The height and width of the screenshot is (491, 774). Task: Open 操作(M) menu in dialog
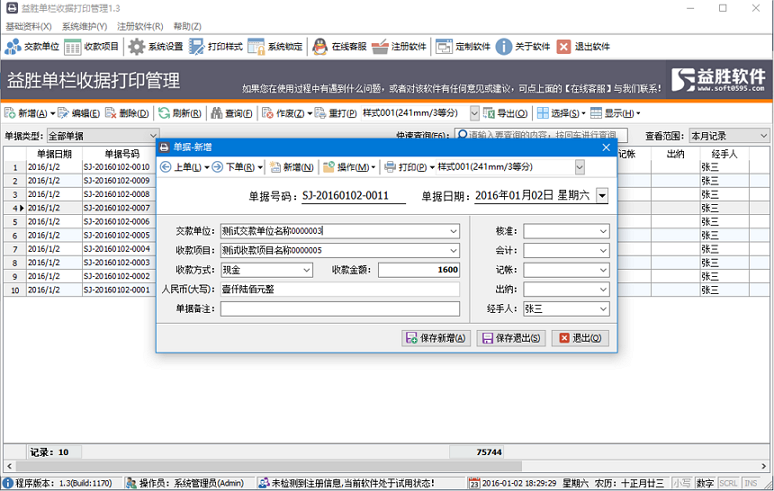pyautogui.click(x=347, y=167)
